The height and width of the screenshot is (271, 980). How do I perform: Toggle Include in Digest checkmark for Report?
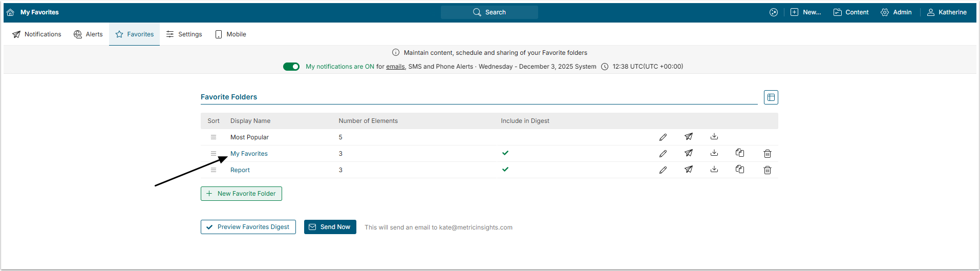click(x=505, y=170)
